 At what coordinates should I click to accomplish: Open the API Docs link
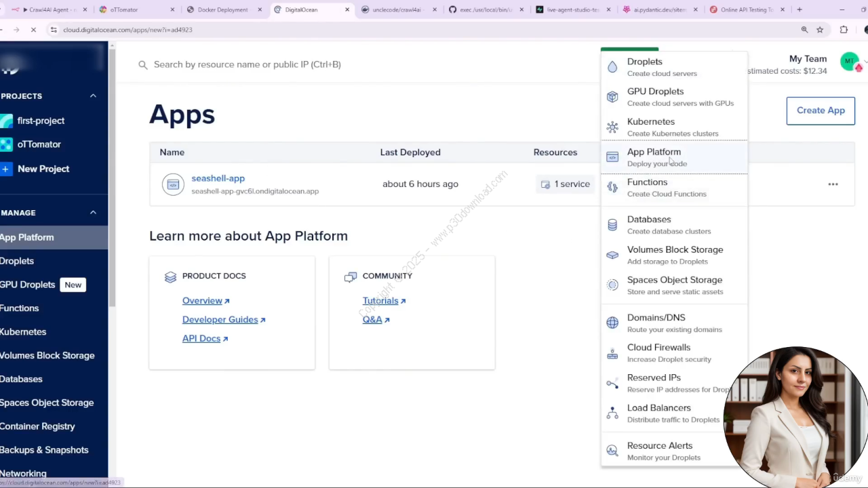(x=205, y=339)
